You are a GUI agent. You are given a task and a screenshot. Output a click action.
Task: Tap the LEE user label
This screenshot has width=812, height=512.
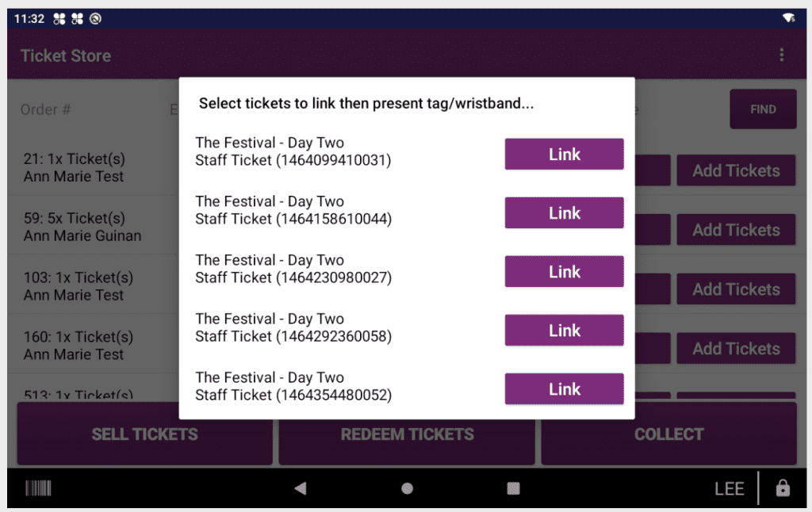(729, 488)
